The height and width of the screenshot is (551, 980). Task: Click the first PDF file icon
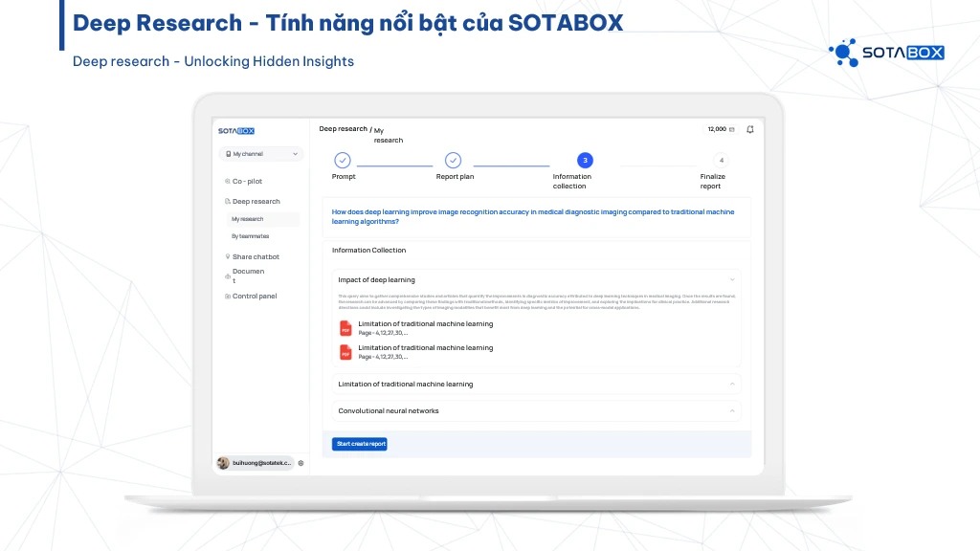point(345,328)
